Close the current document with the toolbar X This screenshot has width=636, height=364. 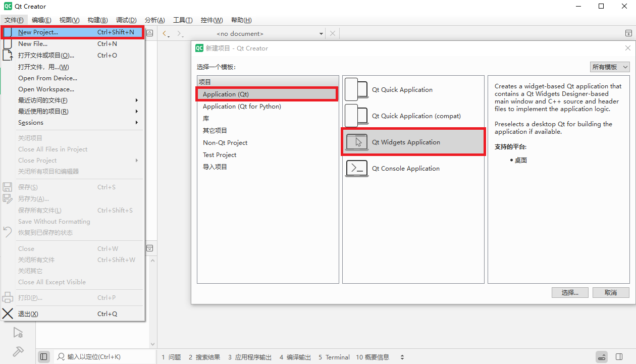click(x=332, y=33)
